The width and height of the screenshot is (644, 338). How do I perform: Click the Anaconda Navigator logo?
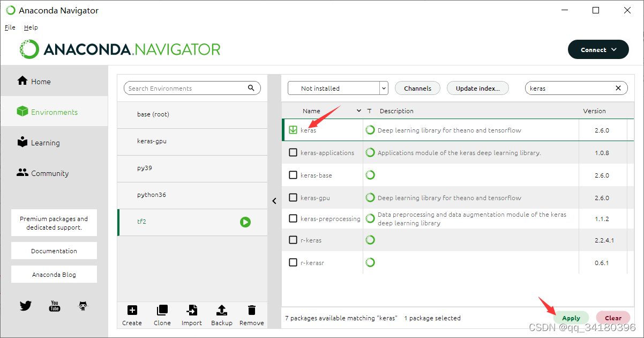[121, 49]
